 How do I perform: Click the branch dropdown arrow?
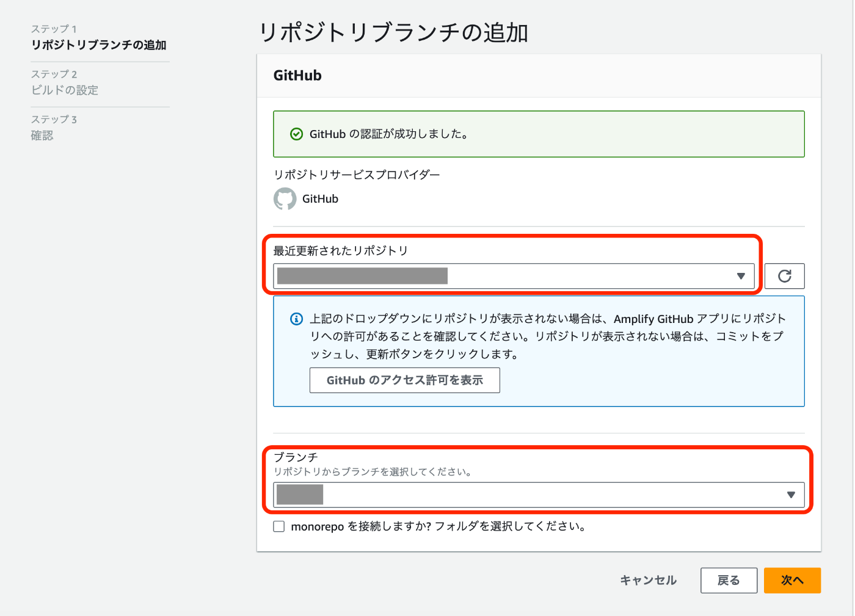(791, 495)
